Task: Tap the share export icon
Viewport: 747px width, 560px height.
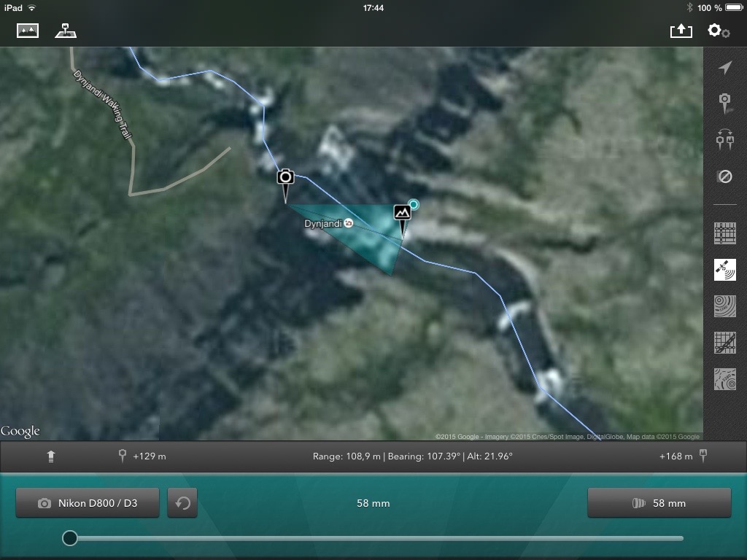Action: [681, 31]
